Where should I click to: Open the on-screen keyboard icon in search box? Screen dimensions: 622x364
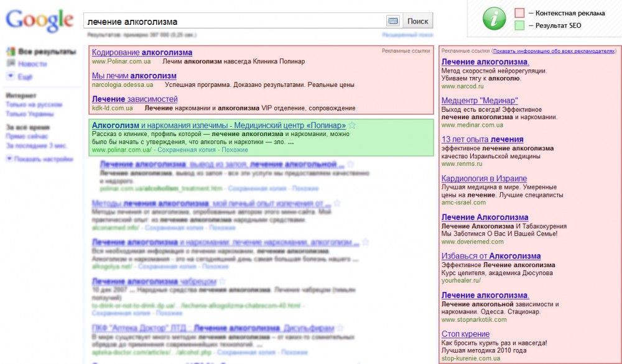click(393, 21)
